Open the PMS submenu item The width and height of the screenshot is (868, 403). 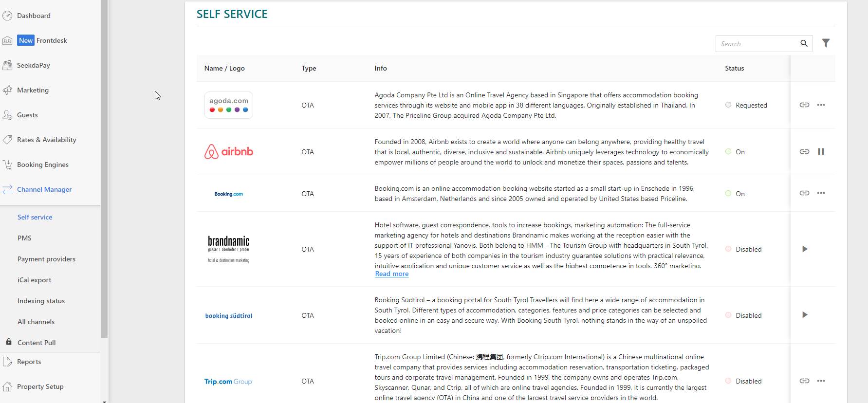pyautogui.click(x=24, y=238)
